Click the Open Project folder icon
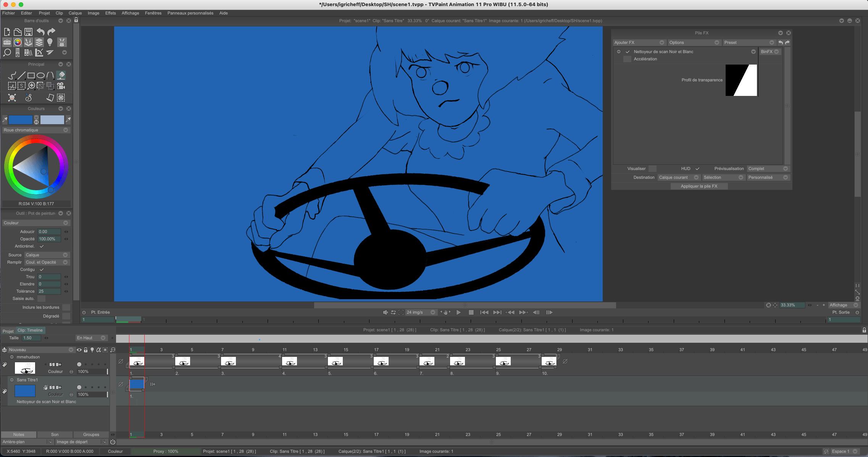This screenshot has height=457, width=868. pos(18,32)
